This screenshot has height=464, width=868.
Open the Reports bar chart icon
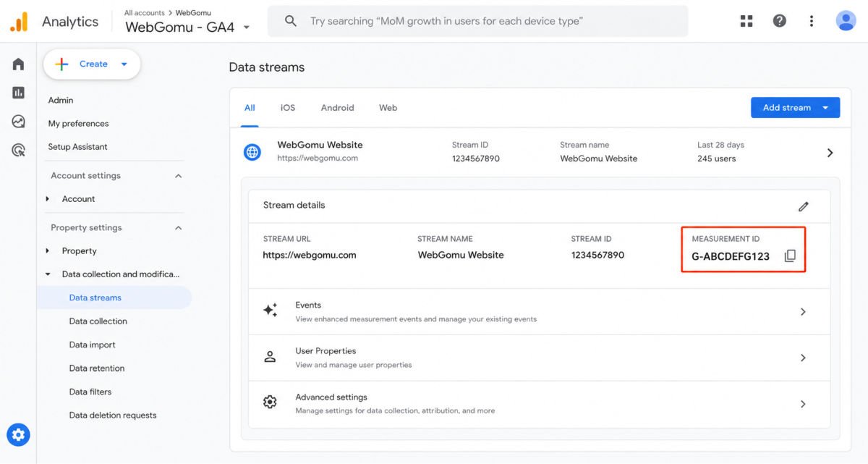[x=18, y=93]
